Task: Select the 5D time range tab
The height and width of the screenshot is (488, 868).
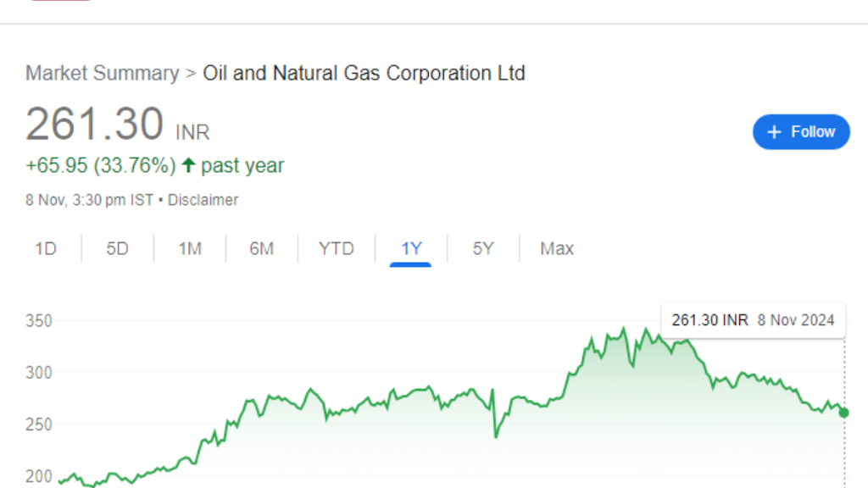Action: click(x=117, y=248)
